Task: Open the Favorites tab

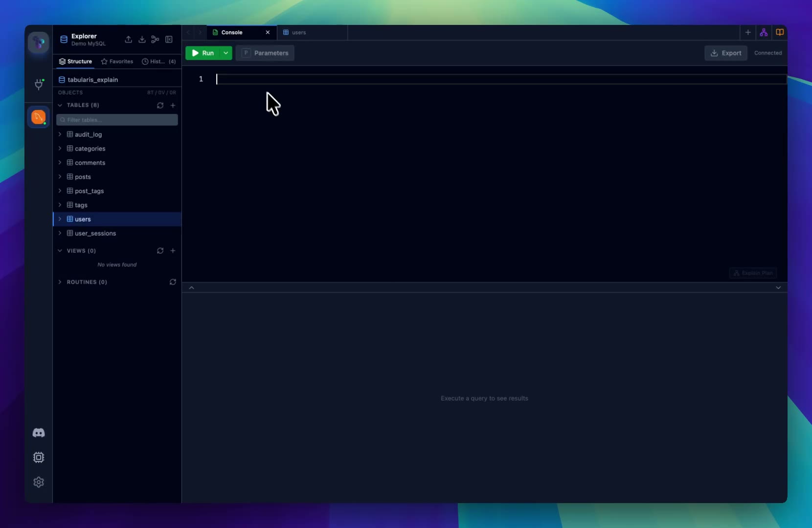Action: [x=117, y=62]
